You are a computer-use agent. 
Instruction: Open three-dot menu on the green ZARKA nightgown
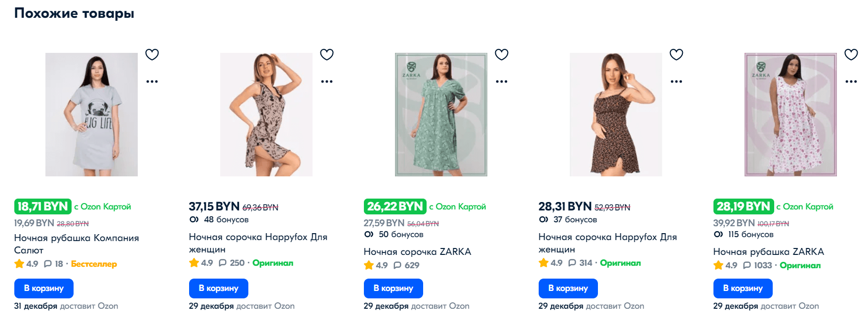(502, 82)
